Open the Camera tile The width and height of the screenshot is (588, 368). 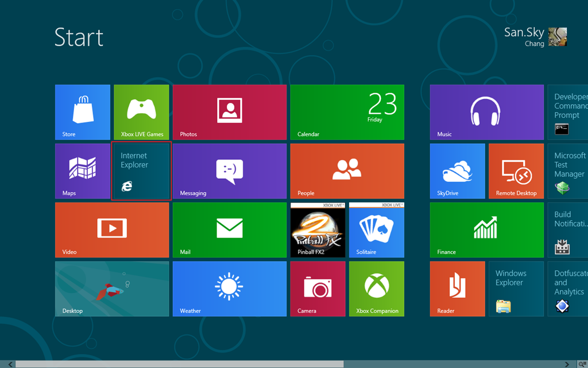tap(318, 289)
